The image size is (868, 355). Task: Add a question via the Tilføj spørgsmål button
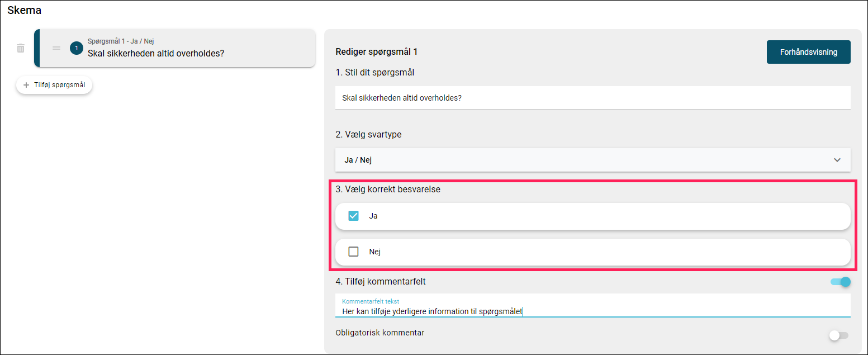click(x=54, y=85)
